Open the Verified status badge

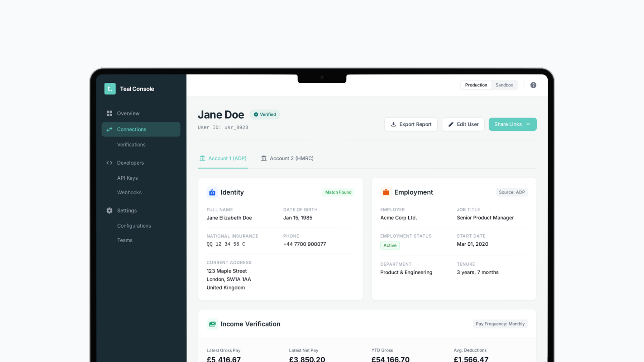(265, 114)
